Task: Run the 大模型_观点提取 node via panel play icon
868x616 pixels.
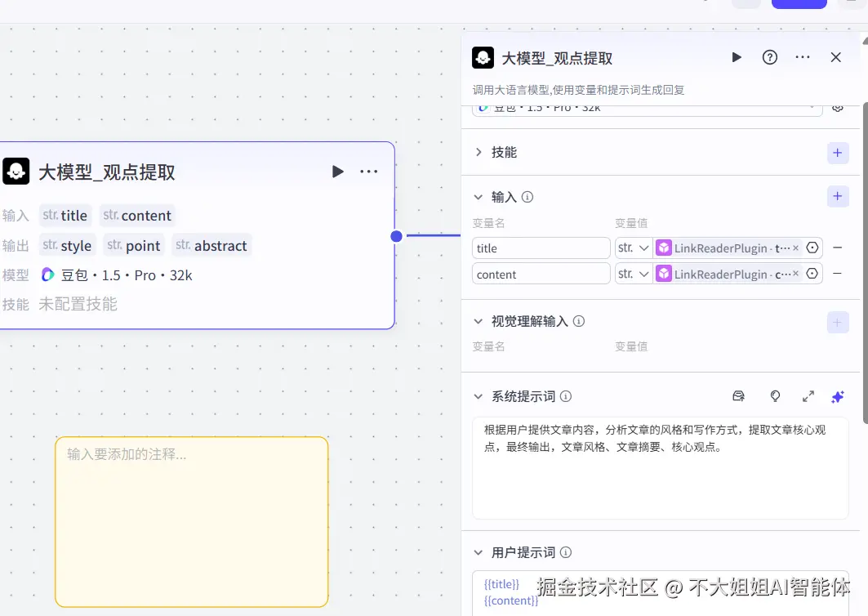Action: pyautogui.click(x=736, y=57)
